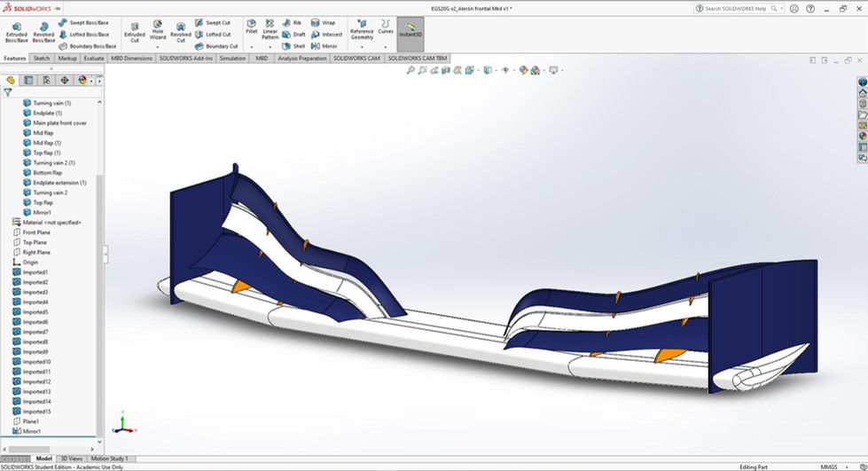Open the MBD Dimensions tab
This screenshot has width=868, height=471.
(x=131, y=59)
